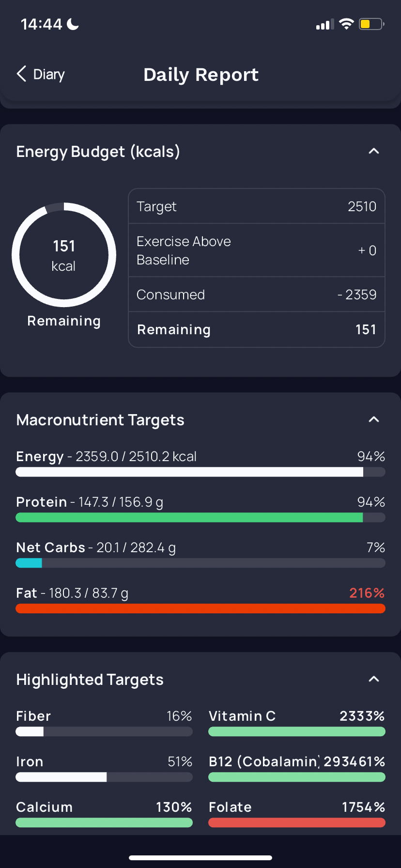Tap the red Folate bar
401x868 pixels.
297,822
